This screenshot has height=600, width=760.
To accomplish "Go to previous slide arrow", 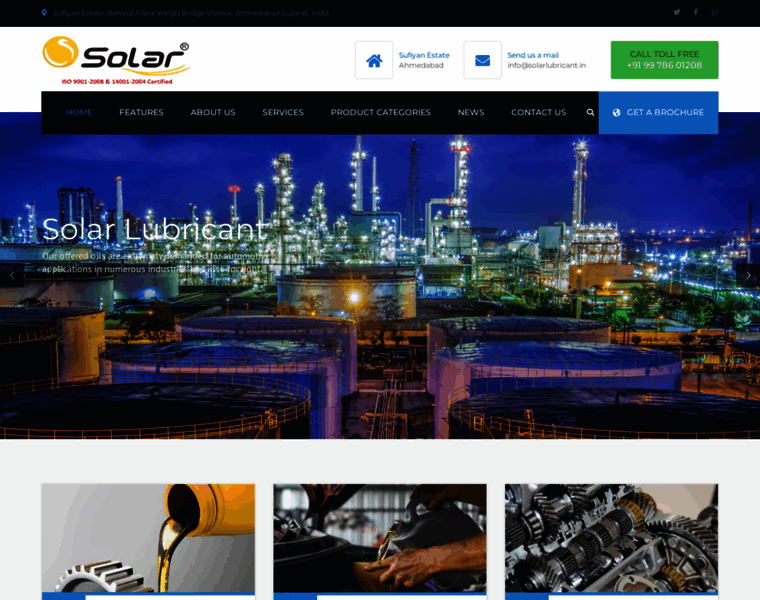I will [12, 276].
